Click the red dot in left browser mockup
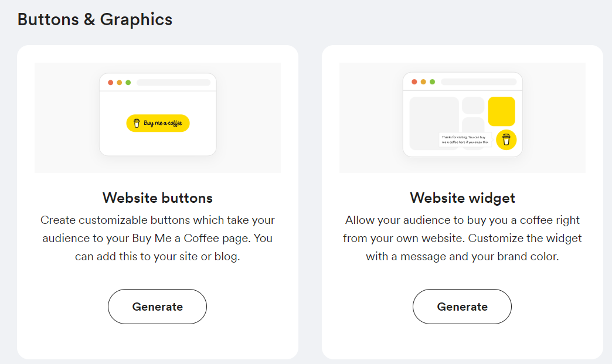The image size is (612, 364). pos(110,82)
